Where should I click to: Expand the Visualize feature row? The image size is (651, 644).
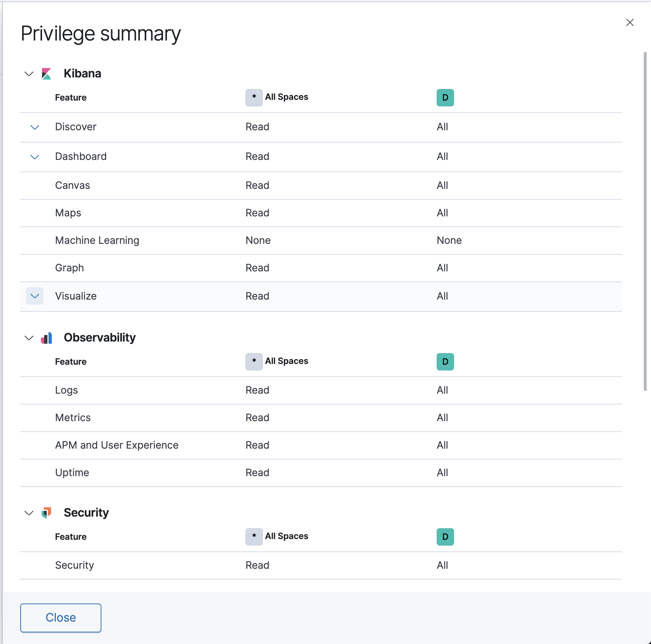35,296
